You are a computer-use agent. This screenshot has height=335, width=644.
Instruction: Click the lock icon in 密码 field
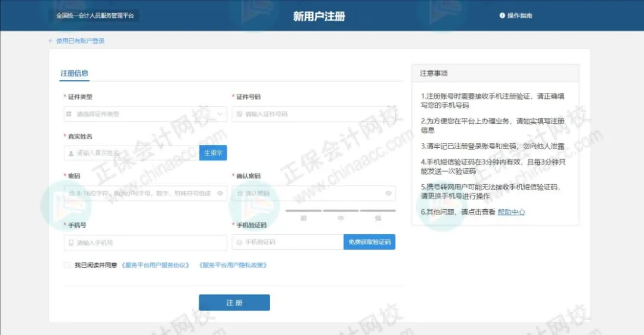click(x=72, y=193)
